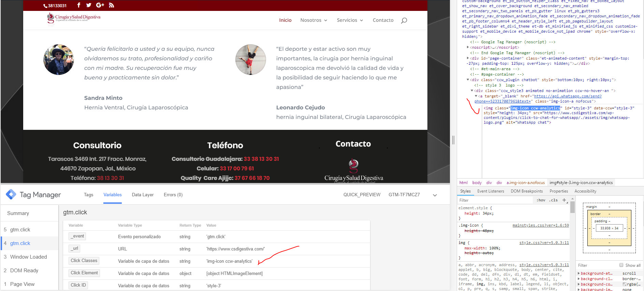The width and height of the screenshot is (644, 291).
Task: Click the background-color rgba swatch
Action: click(624, 284)
